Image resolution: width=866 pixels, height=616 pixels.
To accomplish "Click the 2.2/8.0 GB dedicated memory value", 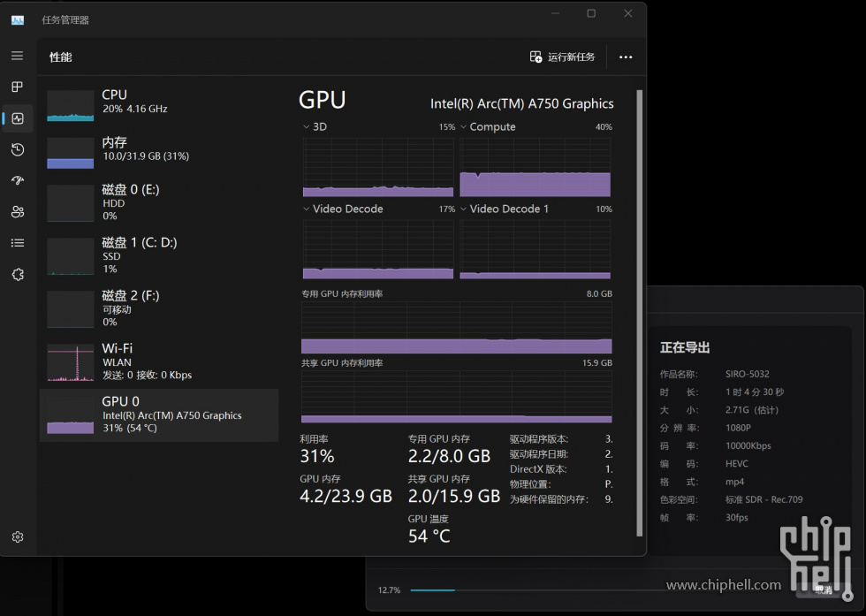I will [449, 456].
